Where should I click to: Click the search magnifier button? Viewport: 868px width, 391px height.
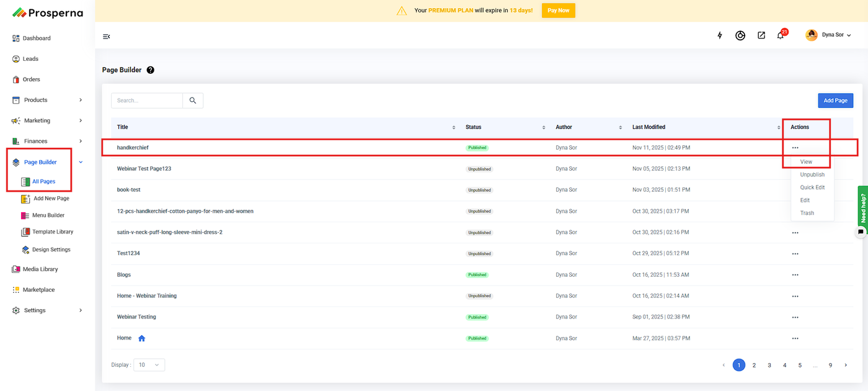[193, 101]
